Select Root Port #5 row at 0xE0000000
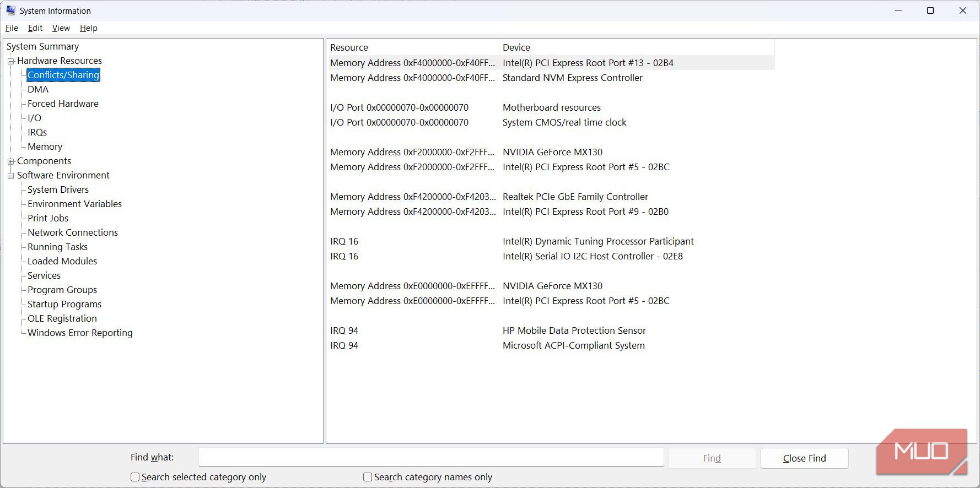Viewport: 980px width, 488px height. coord(551,301)
